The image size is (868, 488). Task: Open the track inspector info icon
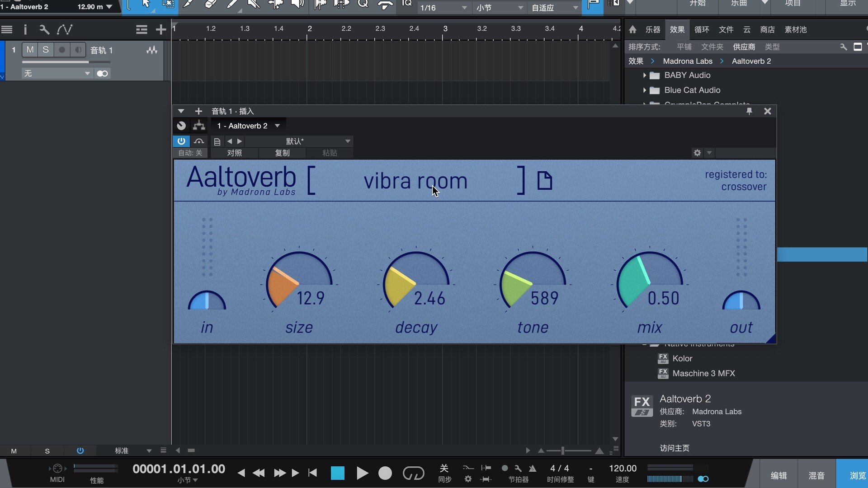pyautogui.click(x=25, y=30)
